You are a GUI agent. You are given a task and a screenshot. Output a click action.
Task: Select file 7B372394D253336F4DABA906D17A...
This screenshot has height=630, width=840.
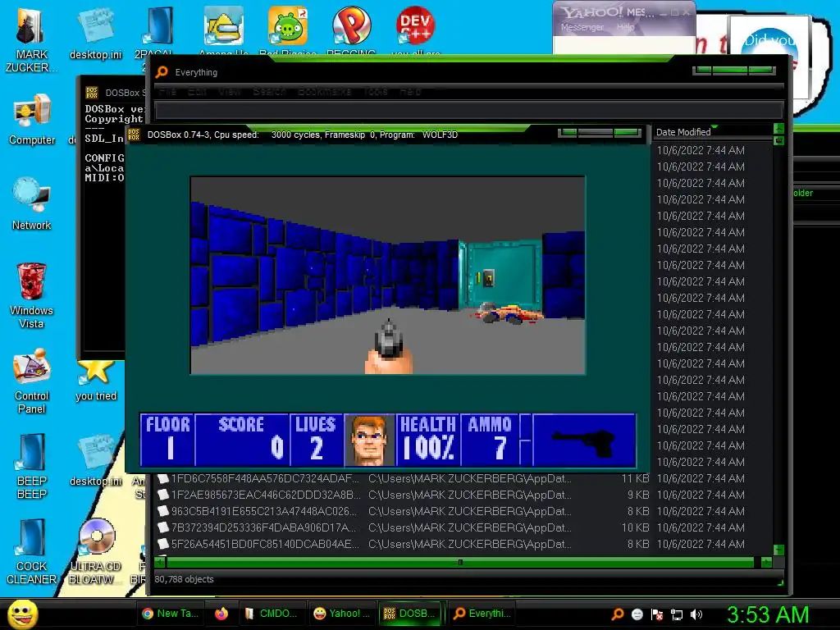tap(263, 527)
